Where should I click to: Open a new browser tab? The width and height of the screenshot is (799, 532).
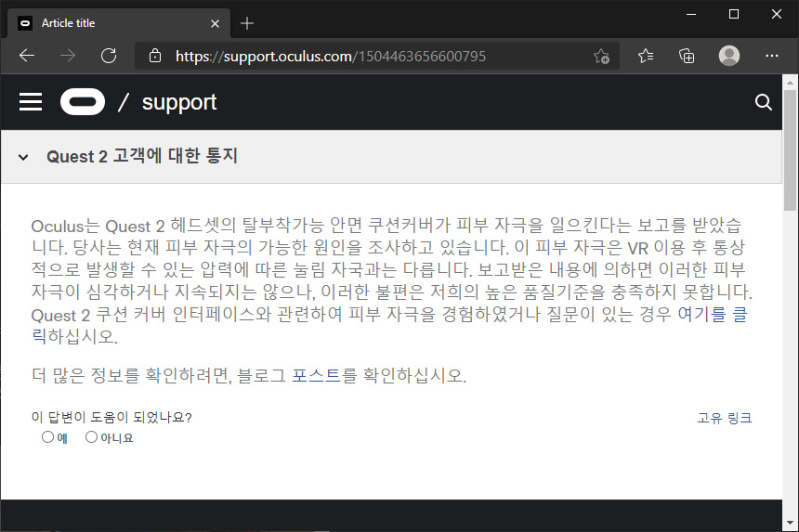(246, 23)
